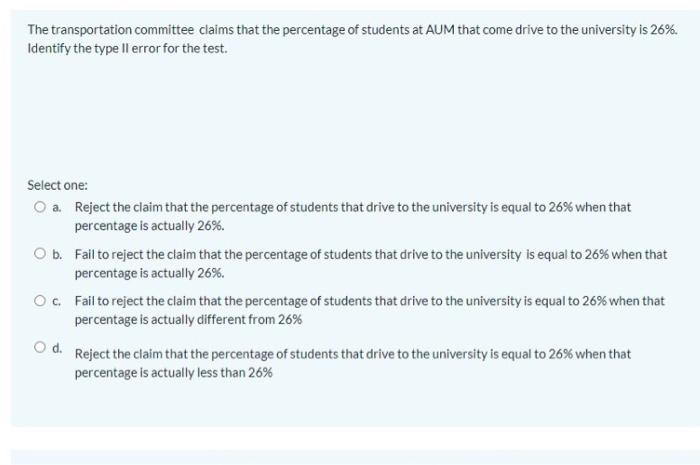
Task: Click 'Identify the type II error' sentence
Action: click(x=127, y=48)
